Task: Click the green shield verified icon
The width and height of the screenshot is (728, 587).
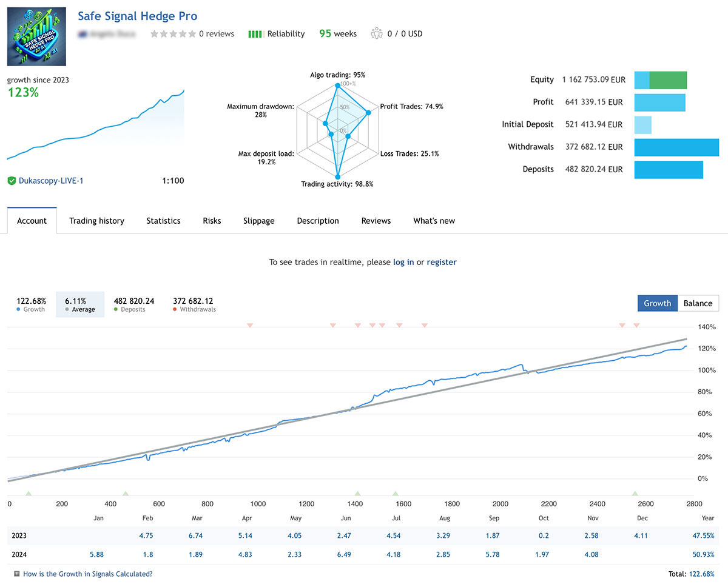Action: [12, 181]
